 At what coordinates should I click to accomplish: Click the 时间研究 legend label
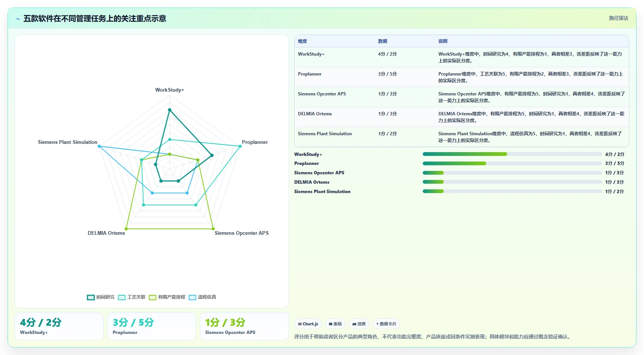pos(105,297)
